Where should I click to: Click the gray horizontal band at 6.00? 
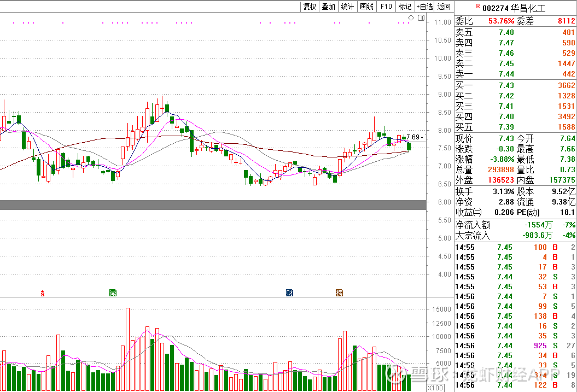(x=213, y=204)
